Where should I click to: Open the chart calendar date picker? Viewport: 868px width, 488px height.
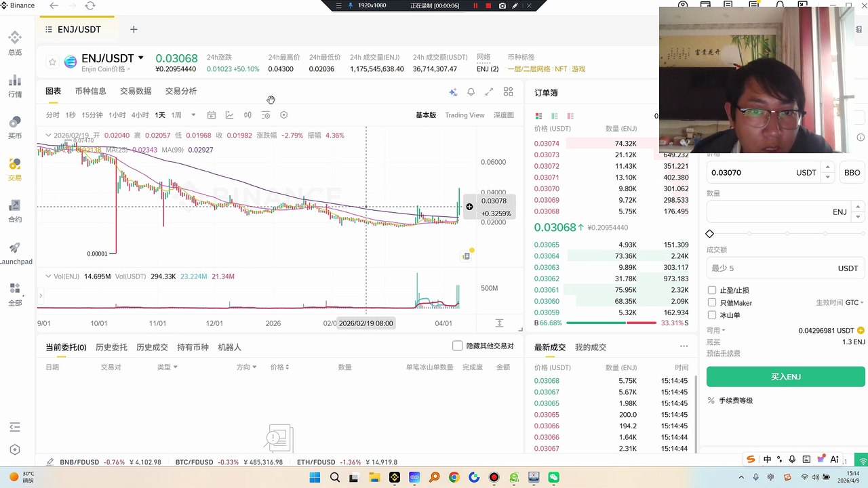[x=212, y=115]
